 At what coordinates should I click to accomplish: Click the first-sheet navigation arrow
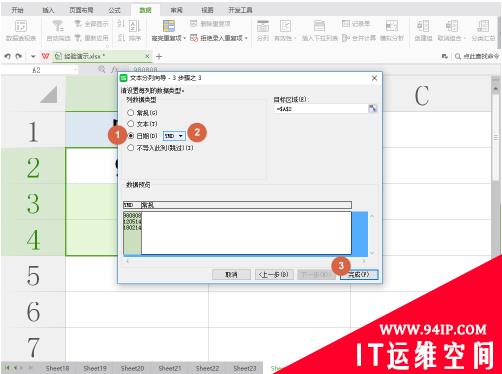pos(7,368)
